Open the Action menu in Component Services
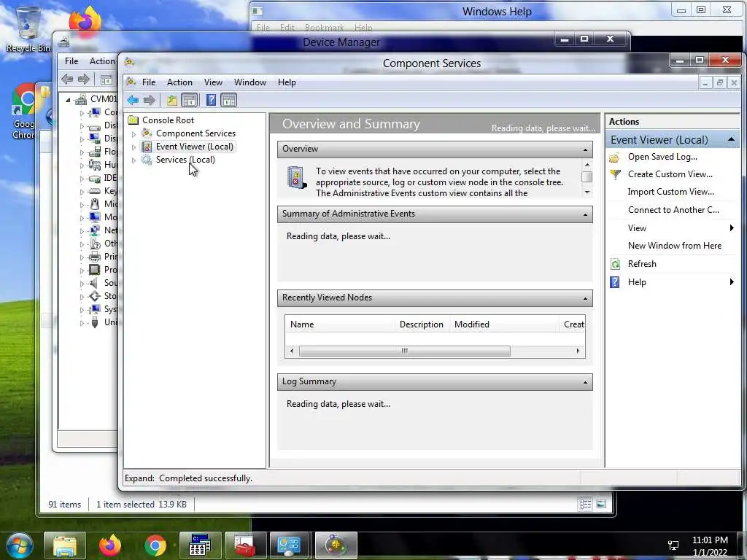Screen dimensions: 747x560 coord(179,82)
